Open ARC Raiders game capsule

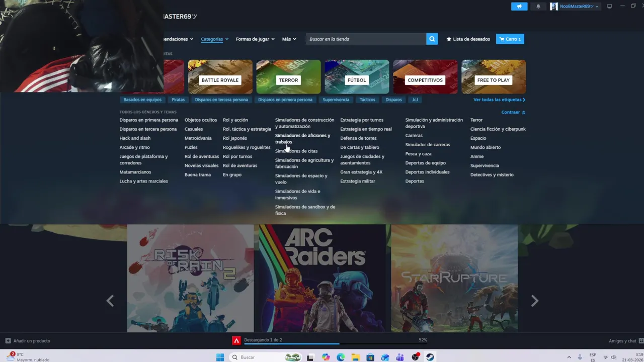coord(323,278)
